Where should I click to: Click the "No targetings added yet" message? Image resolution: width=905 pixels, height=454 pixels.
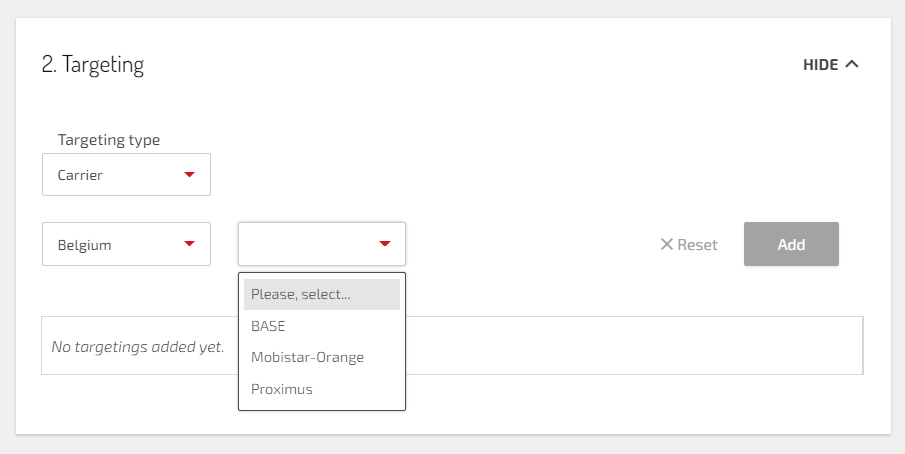point(138,347)
